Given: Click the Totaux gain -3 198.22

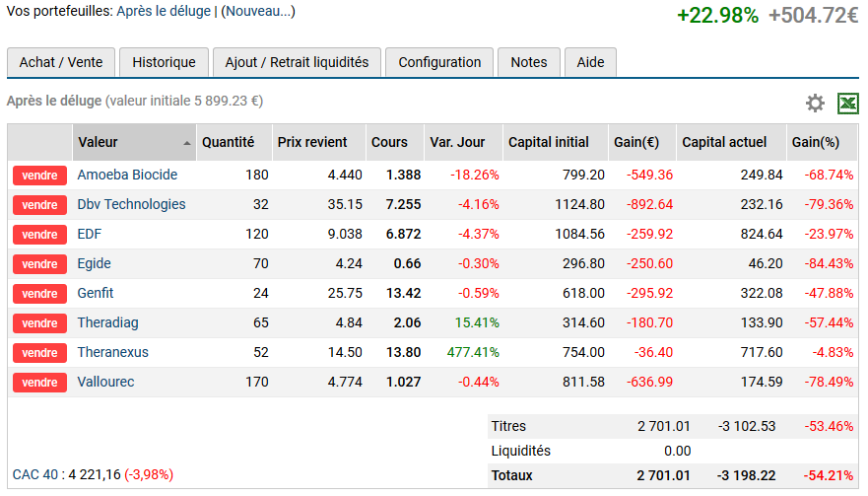Looking at the screenshot, I should coord(746,475).
